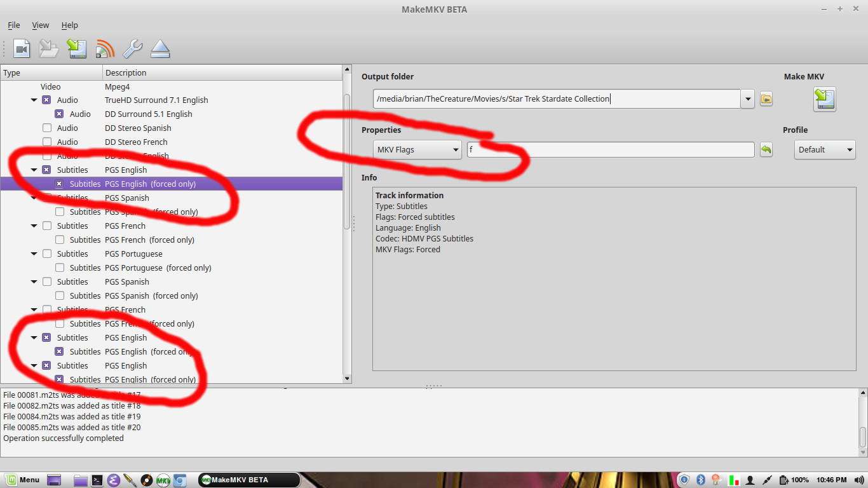The image size is (868, 488).
Task: Toggle the DD Surround 5.1 English checkbox
Action: (59, 114)
